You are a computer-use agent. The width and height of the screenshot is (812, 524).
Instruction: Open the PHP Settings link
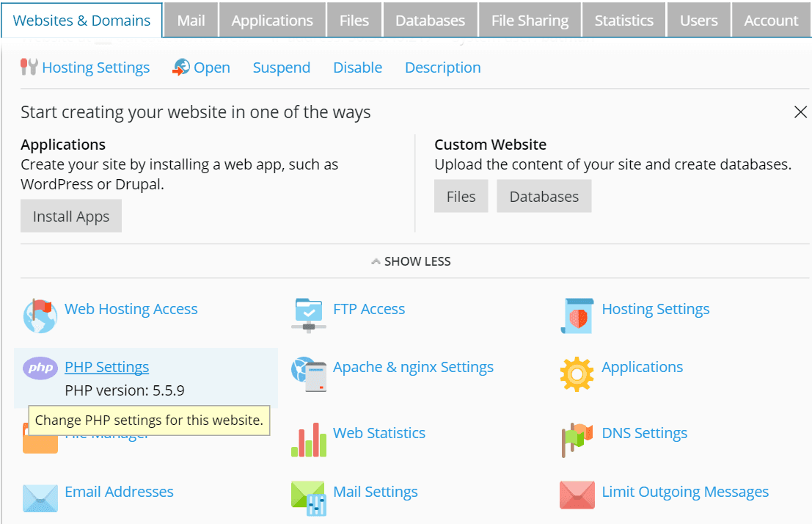coord(106,367)
